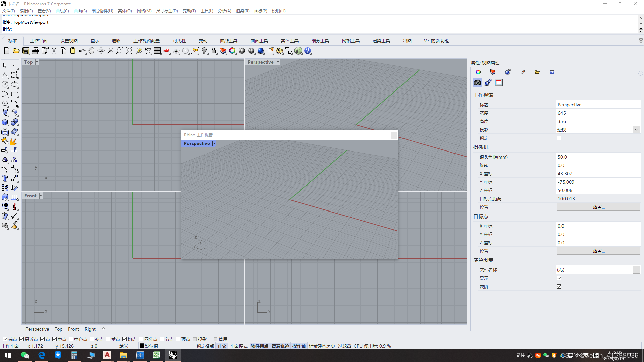Image resolution: width=644 pixels, height=362 pixels.
Task: Click the lock objects padlock icon
Action: pos(214,51)
